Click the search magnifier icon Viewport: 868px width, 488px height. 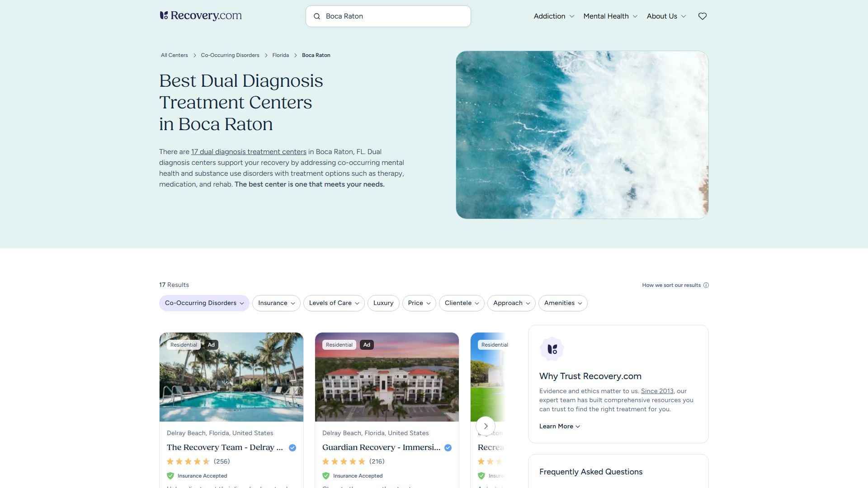pyautogui.click(x=317, y=16)
